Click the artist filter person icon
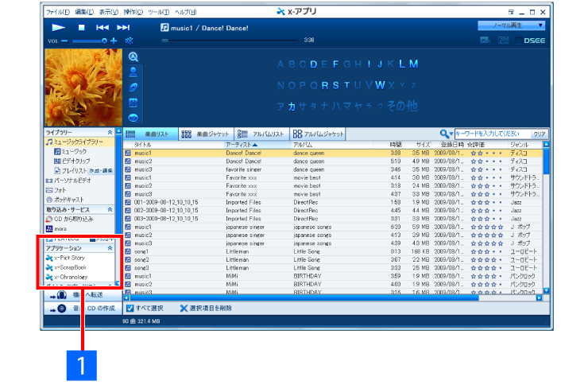This screenshot has height=389, width=588. coord(133,72)
